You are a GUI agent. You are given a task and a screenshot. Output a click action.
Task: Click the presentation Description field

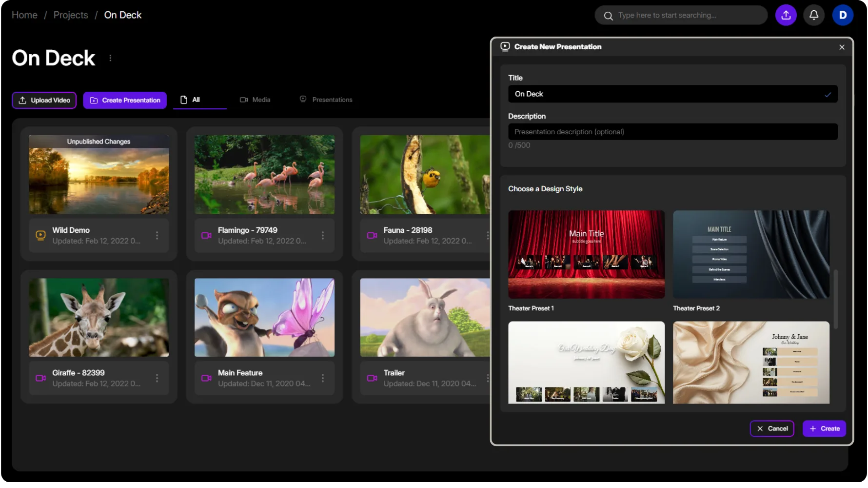pos(673,132)
